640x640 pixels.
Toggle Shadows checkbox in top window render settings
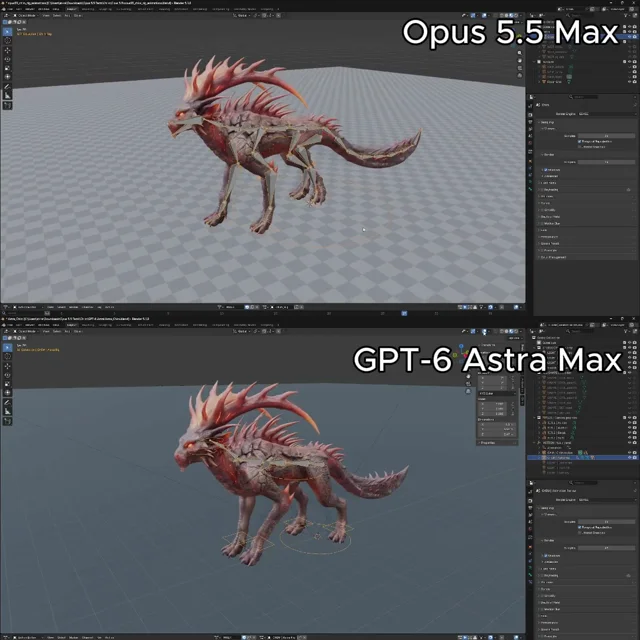[x=546, y=170]
